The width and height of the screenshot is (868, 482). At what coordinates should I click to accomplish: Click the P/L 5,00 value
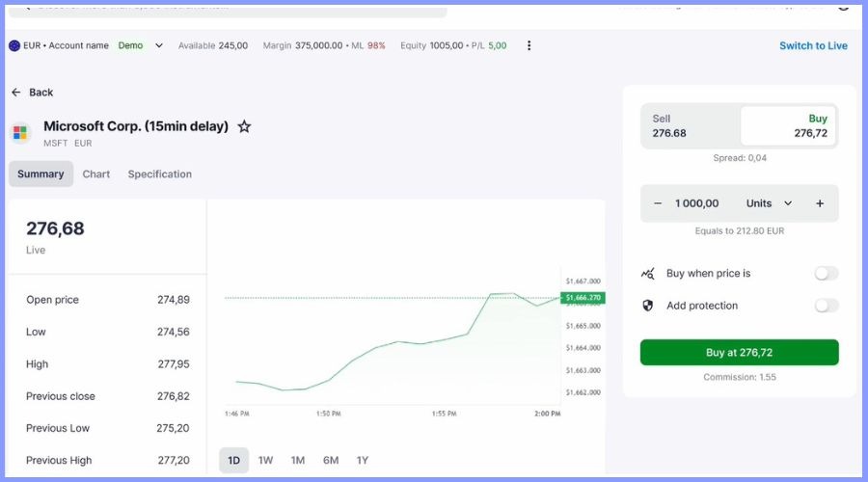pos(489,46)
